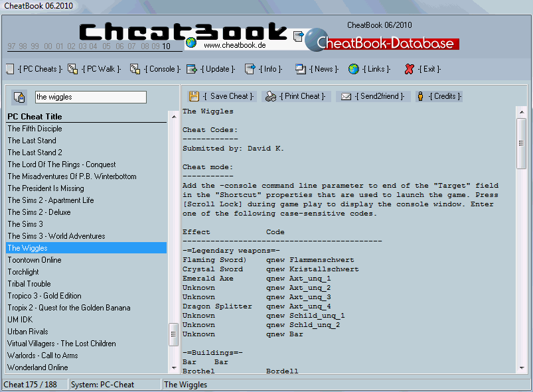This screenshot has height=392, width=533.
Task: Click the small document icon beside CheatBook logo
Action: pos(299,36)
